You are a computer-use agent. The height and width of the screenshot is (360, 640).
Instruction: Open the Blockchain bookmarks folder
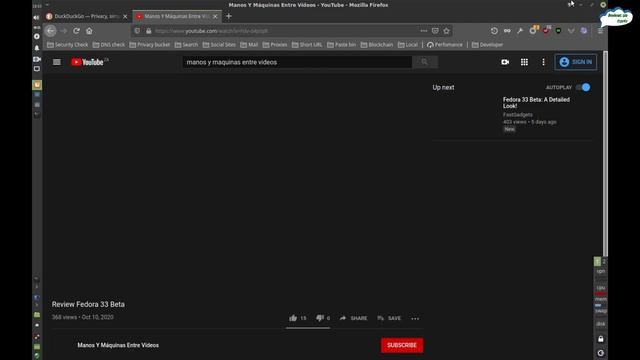377,45
